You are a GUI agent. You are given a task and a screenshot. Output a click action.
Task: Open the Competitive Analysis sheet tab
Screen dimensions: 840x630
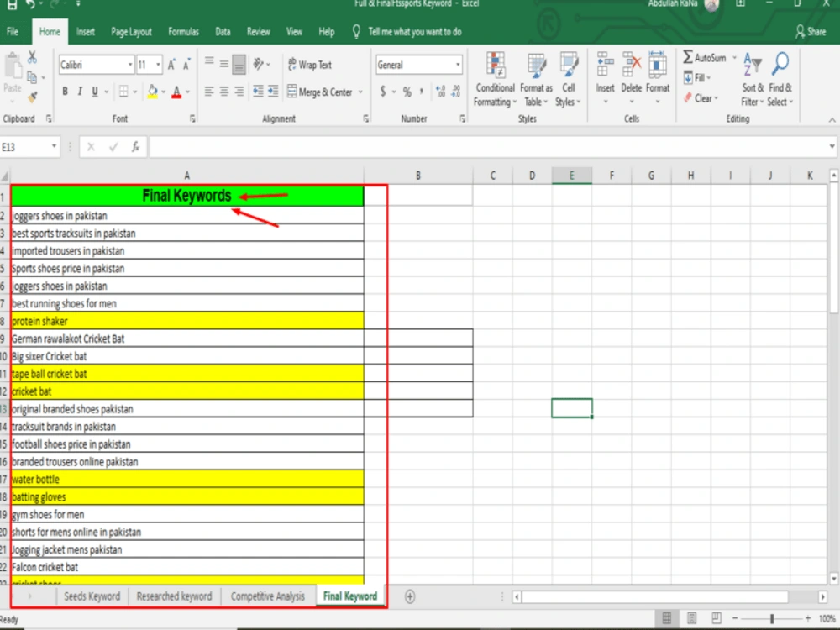(x=268, y=596)
